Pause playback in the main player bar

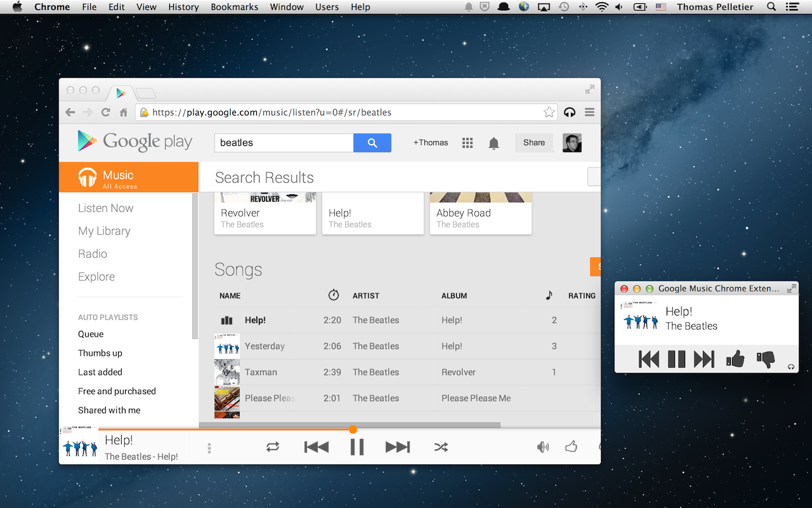point(357,447)
